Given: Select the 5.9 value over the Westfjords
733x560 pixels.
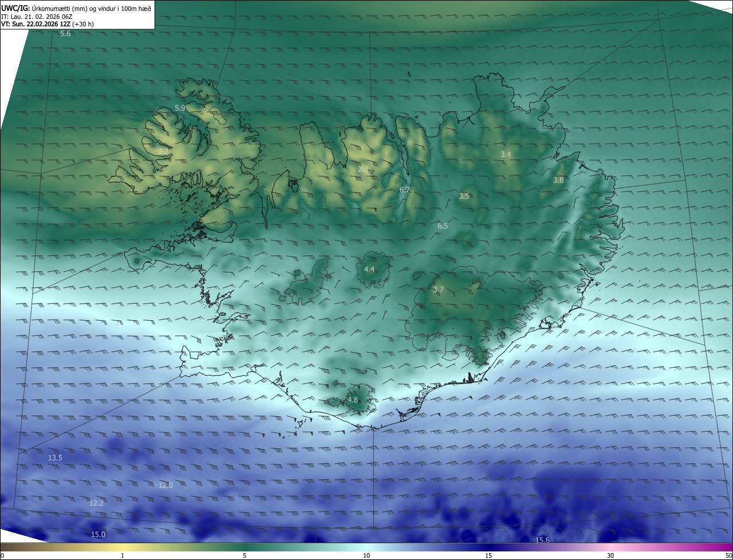Looking at the screenshot, I should (x=180, y=108).
